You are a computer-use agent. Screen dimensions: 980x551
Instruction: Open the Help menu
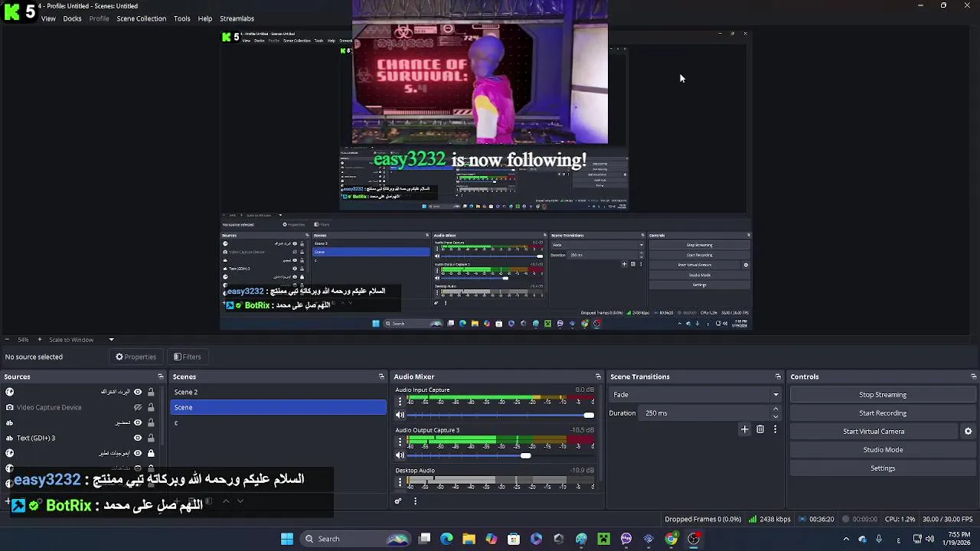click(205, 18)
